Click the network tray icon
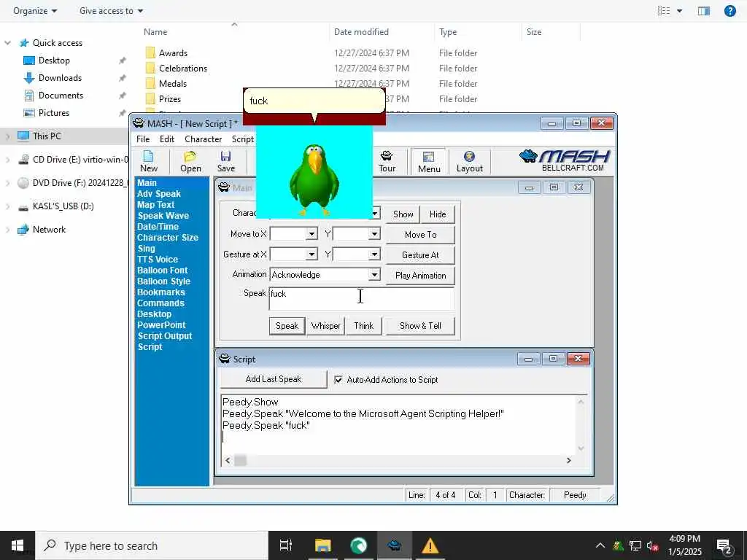 click(635, 545)
